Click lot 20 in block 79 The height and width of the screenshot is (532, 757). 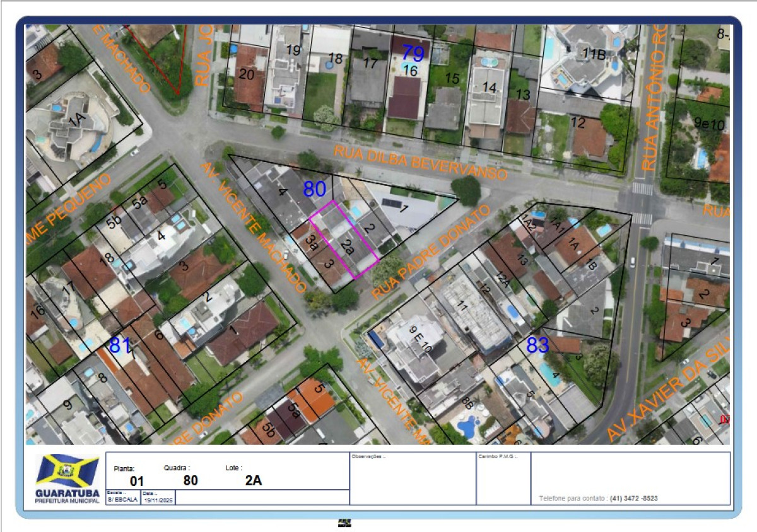pyautogui.click(x=246, y=74)
